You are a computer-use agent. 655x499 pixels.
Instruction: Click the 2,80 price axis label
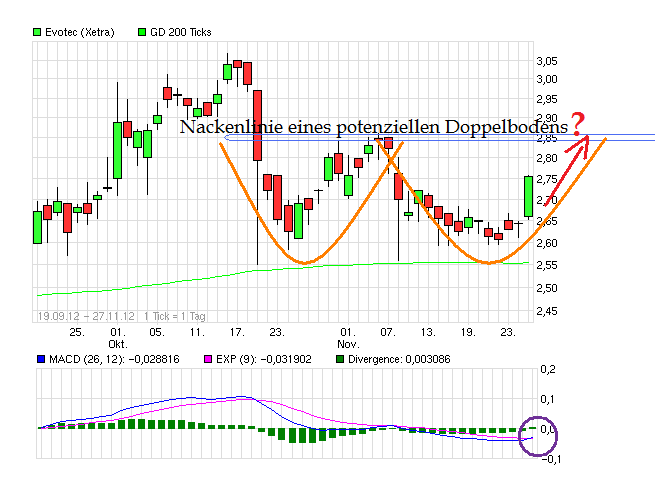[547, 158]
